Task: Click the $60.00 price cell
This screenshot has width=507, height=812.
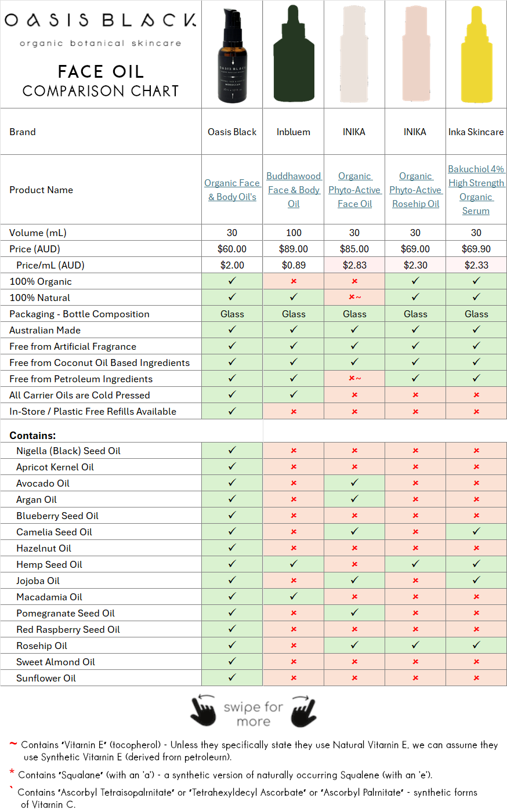Action: point(232,249)
